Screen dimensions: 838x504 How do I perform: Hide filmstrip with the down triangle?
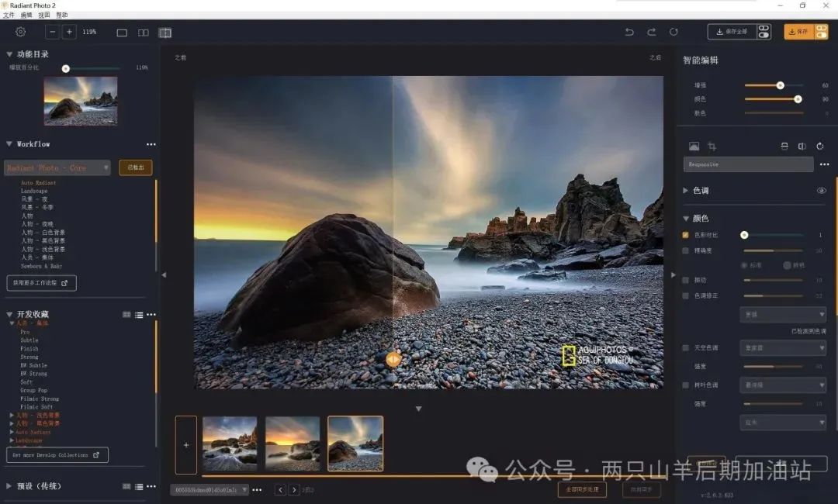418,409
